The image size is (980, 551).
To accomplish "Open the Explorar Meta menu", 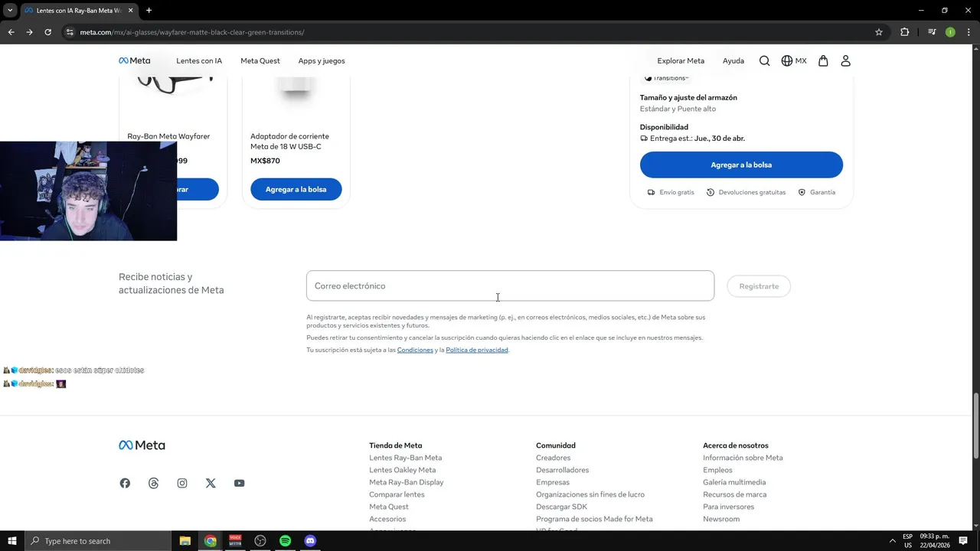I will click(681, 60).
